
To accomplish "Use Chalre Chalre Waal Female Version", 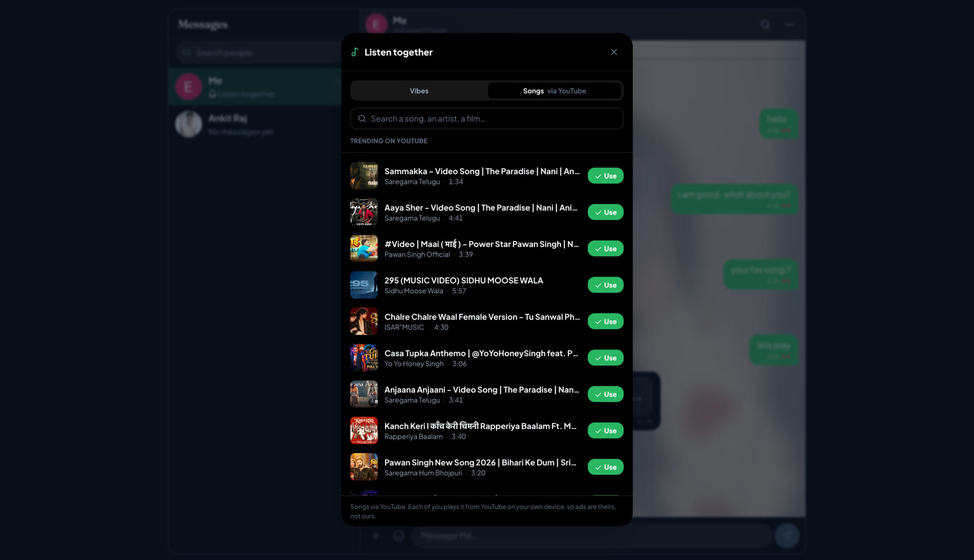I will click(605, 322).
